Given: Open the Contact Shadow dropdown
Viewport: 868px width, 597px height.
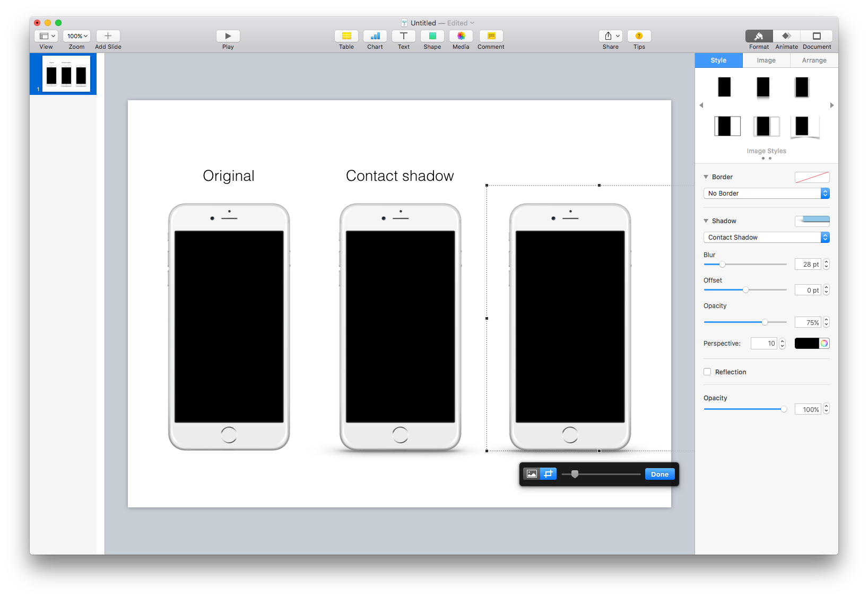Looking at the screenshot, I should point(766,237).
